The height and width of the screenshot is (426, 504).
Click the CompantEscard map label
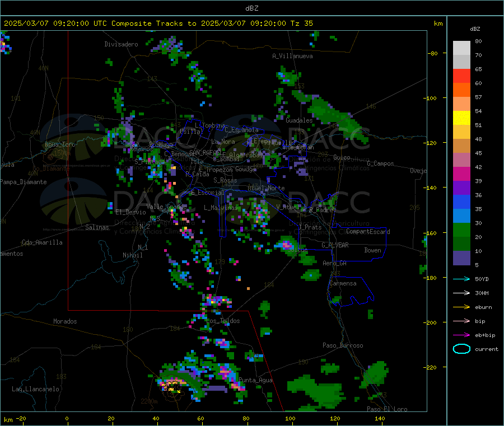click(368, 232)
